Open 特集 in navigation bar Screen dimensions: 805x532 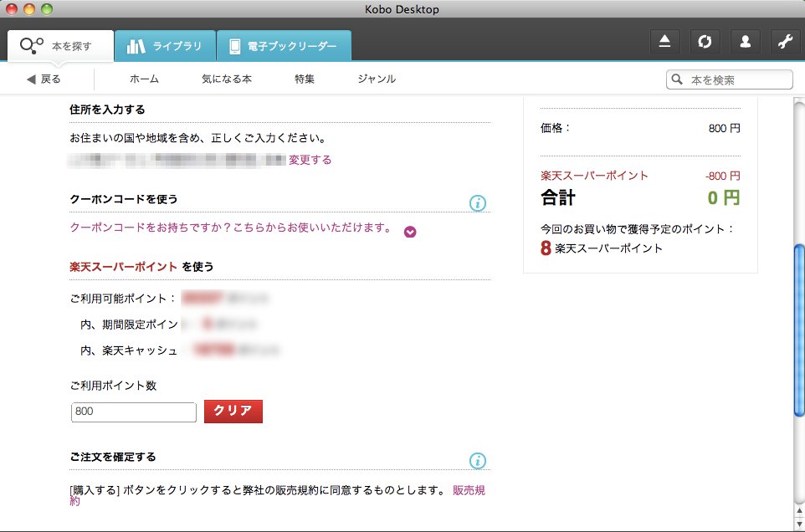(305, 79)
